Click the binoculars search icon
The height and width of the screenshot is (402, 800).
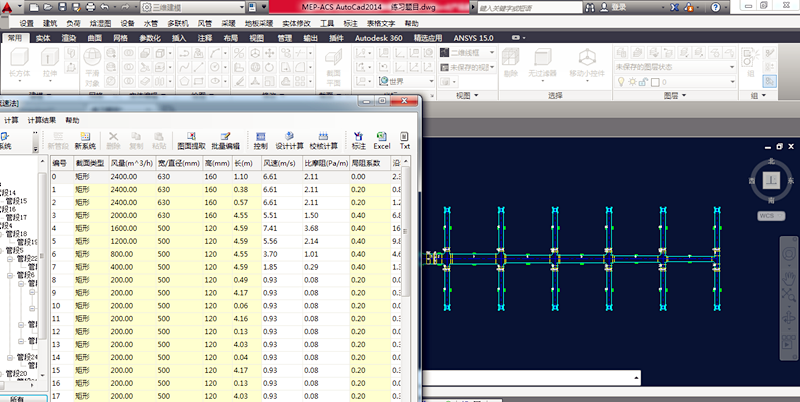click(590, 7)
